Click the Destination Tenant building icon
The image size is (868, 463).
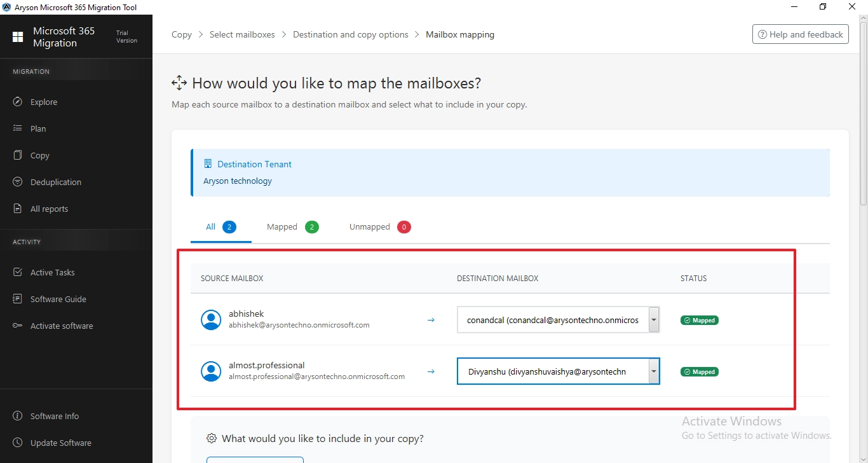coord(208,164)
